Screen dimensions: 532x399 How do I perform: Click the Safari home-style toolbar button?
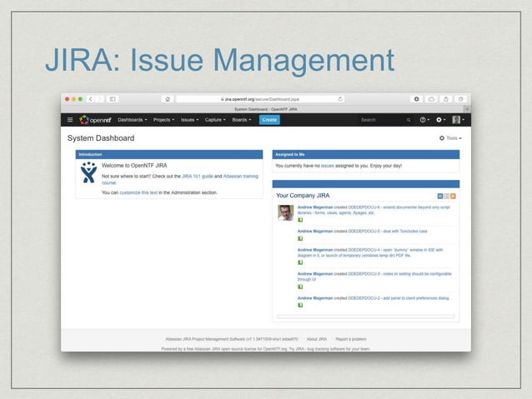(x=168, y=99)
